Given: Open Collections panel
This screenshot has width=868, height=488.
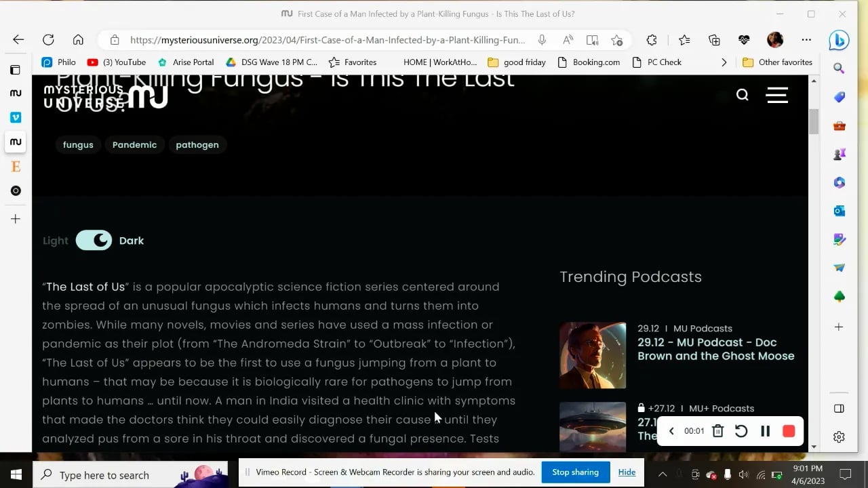Looking at the screenshot, I should click(x=714, y=40).
